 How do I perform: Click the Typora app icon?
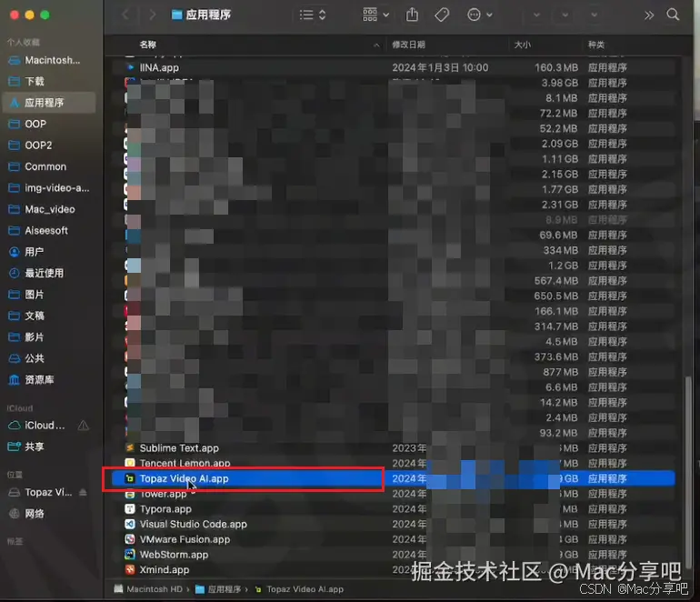click(130, 508)
